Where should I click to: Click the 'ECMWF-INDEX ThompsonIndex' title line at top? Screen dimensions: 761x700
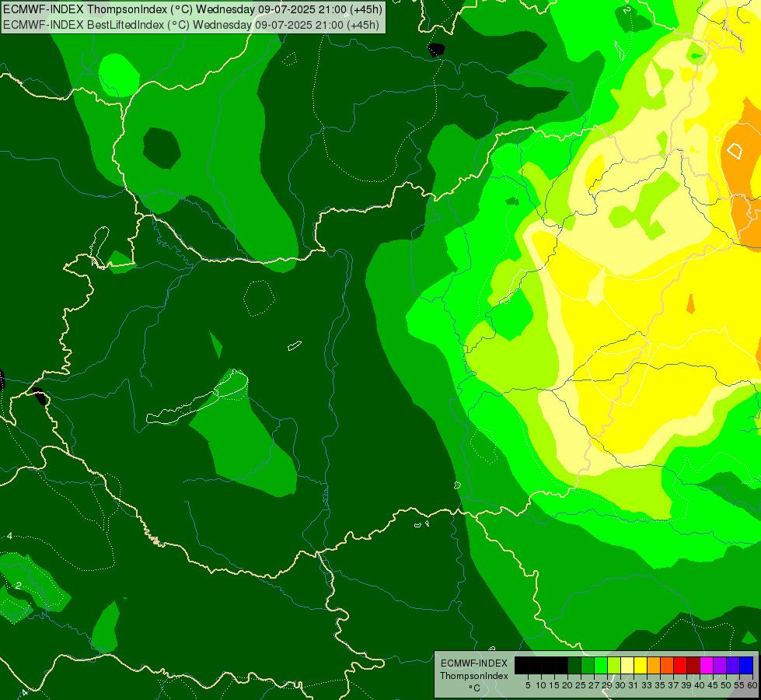pyautogui.click(x=193, y=9)
